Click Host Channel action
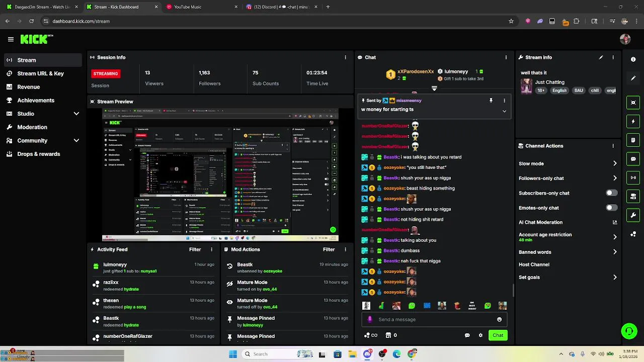Screen dimensions: 644x362 (534, 264)
